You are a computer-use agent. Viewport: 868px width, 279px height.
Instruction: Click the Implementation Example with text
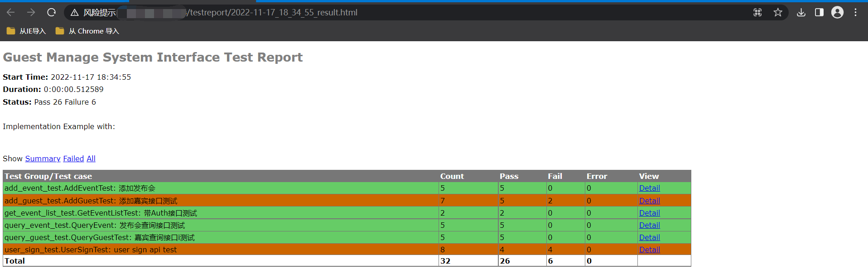(x=59, y=126)
